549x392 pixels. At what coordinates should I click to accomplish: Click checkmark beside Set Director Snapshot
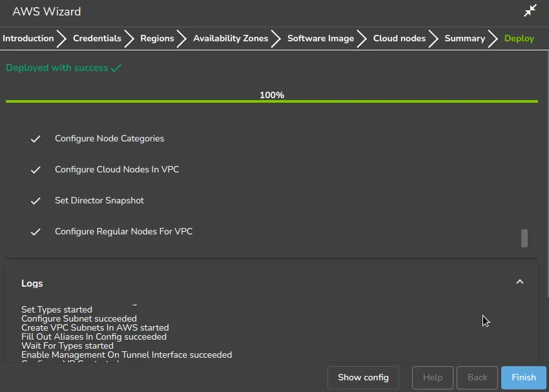point(36,201)
